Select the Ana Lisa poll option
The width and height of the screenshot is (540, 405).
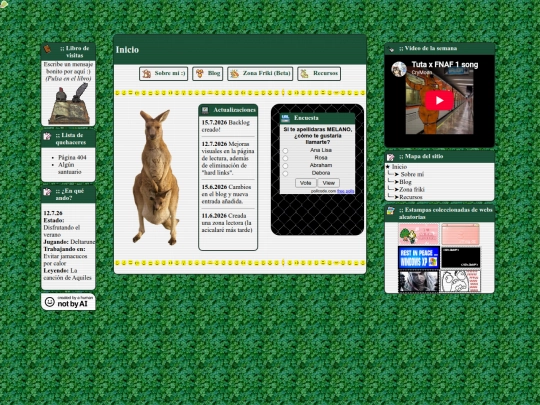pos(285,150)
